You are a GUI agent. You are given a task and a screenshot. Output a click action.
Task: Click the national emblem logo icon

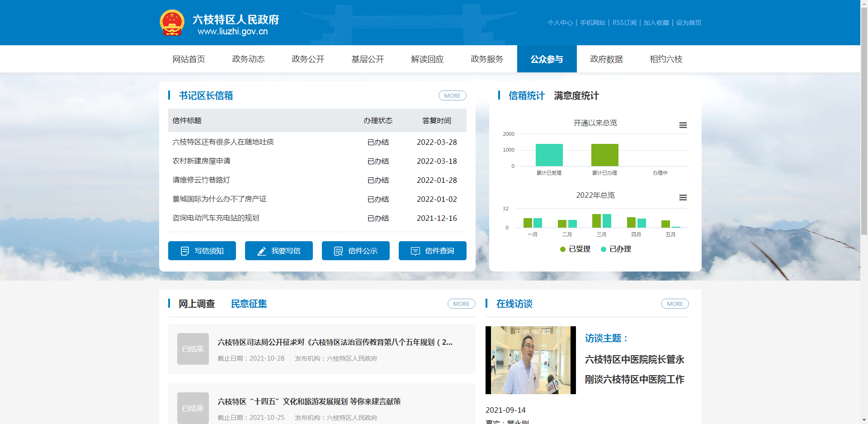click(172, 23)
